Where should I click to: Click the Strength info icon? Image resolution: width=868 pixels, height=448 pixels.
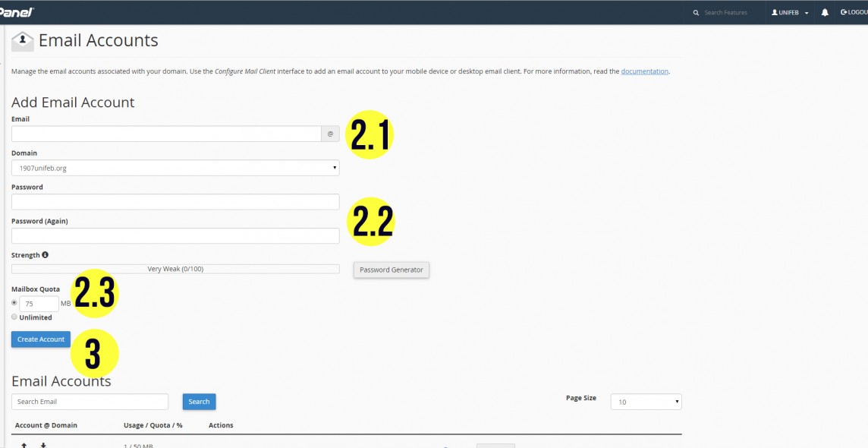(x=46, y=255)
